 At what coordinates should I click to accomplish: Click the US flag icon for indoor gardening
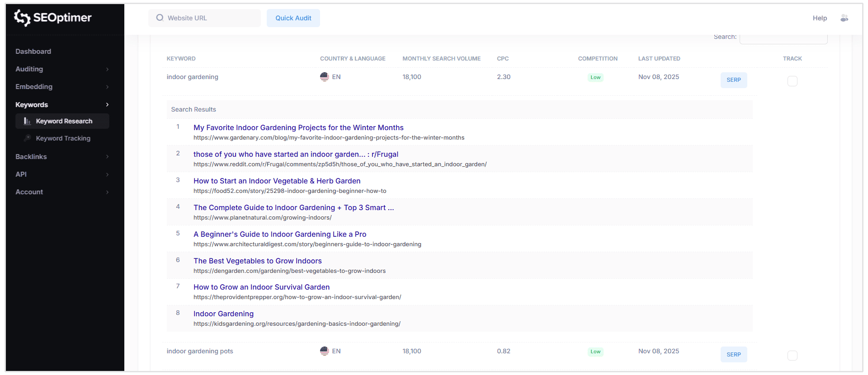pos(324,77)
